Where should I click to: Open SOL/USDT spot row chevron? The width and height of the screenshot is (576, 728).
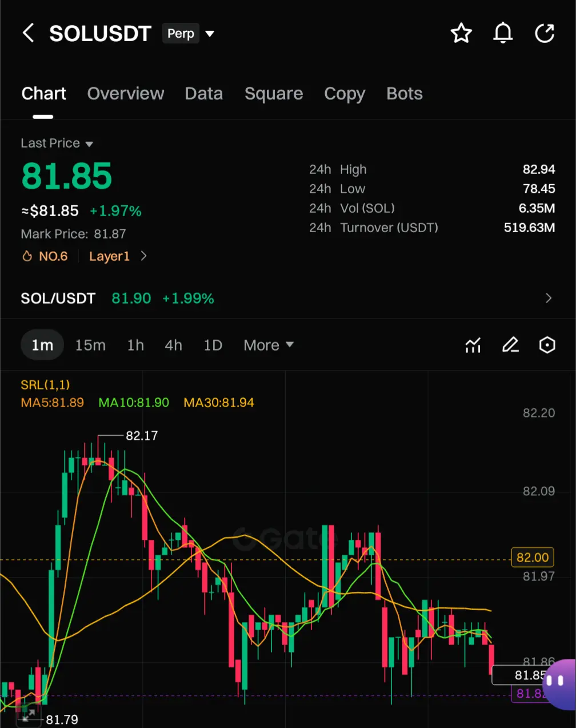[x=549, y=298]
